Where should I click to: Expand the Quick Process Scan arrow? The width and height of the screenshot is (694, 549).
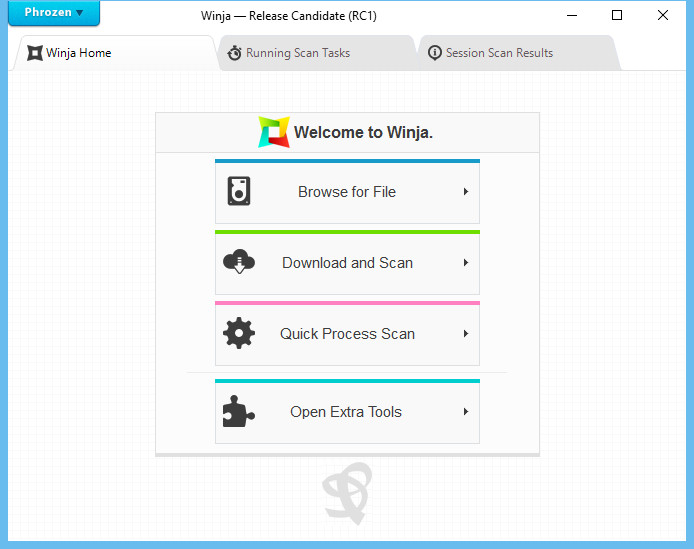(466, 333)
